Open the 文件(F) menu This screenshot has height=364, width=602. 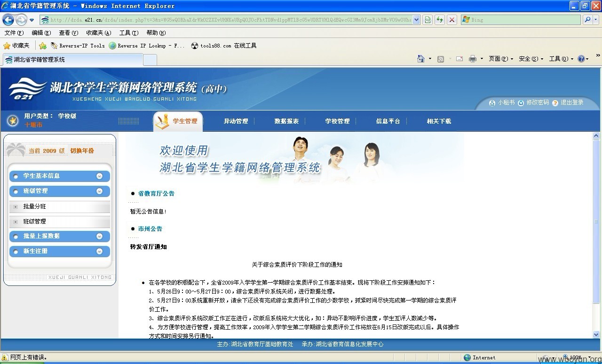(14, 33)
